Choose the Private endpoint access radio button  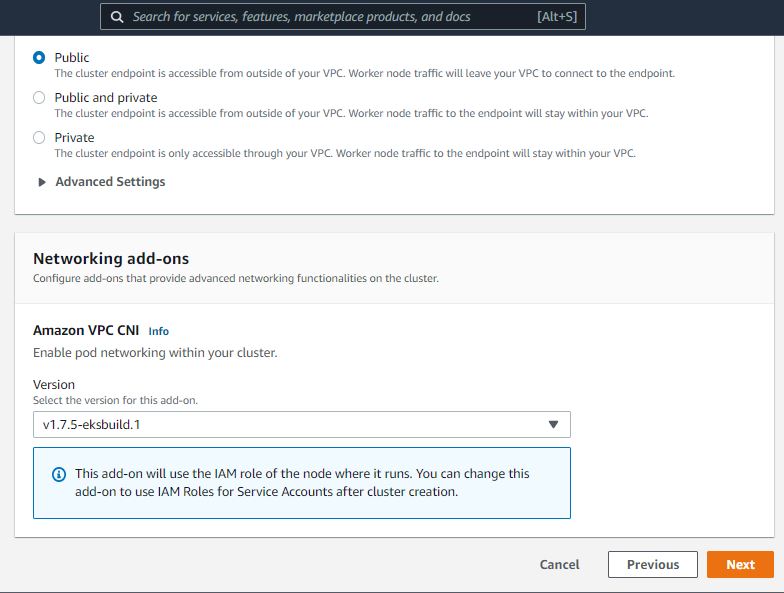point(39,138)
